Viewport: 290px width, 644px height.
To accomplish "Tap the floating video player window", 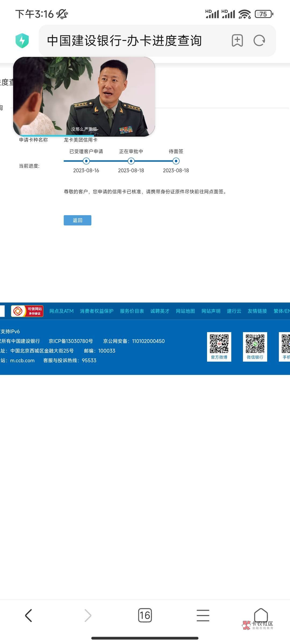I will pos(84,97).
